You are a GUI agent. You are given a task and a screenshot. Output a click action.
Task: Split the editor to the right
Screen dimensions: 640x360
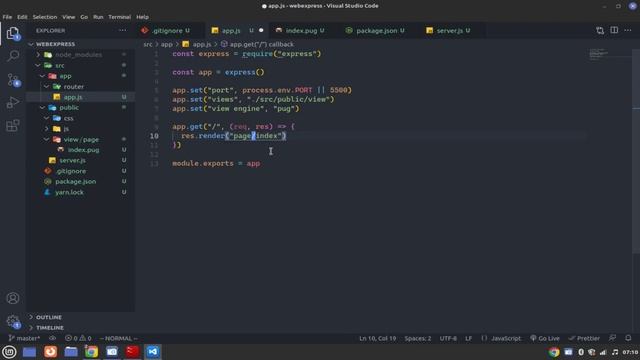614,31
